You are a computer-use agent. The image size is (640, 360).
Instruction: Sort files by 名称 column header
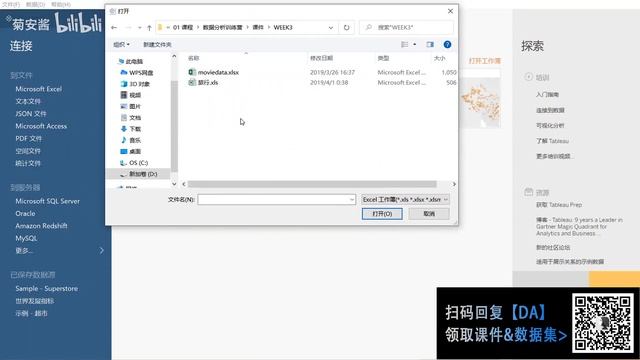193,58
